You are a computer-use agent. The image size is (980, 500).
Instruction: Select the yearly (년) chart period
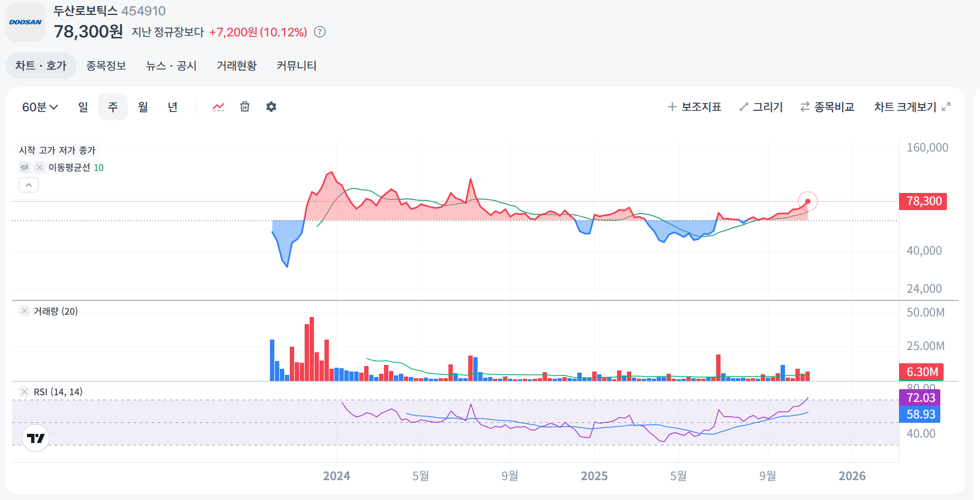172,107
